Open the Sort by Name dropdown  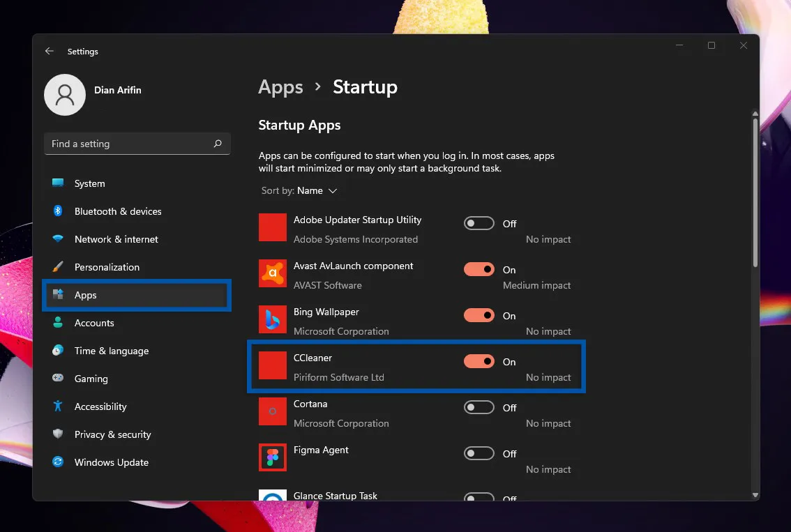[x=317, y=190]
